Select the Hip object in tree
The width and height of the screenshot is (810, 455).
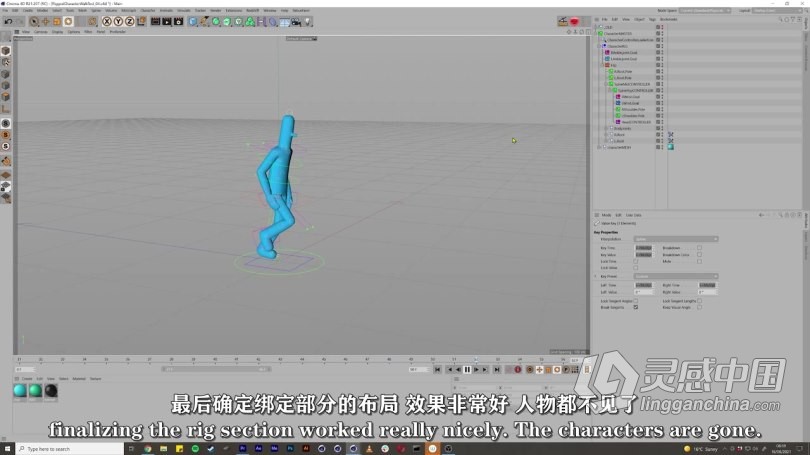(x=614, y=65)
